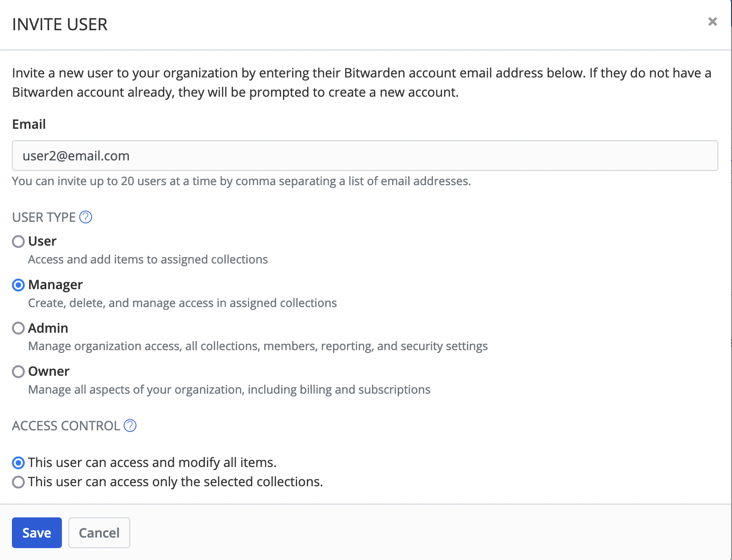The width and height of the screenshot is (732, 560).
Task: Click the Owner billing and subscriptions description
Action: point(229,390)
